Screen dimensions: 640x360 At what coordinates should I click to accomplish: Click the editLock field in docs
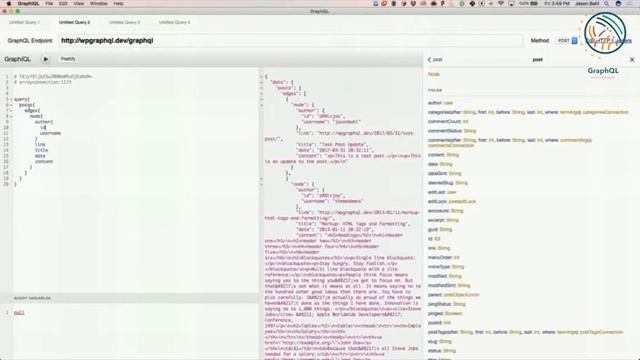(437, 202)
